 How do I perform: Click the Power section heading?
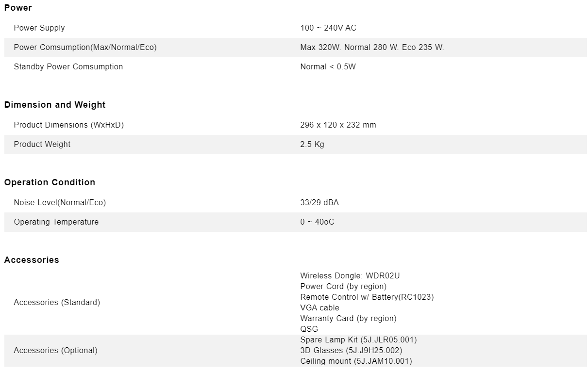point(18,8)
